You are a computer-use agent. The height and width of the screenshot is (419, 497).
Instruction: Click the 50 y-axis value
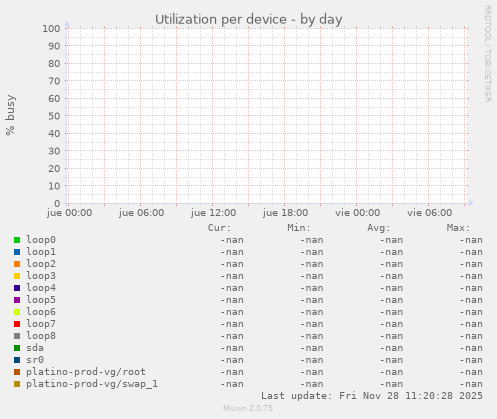coord(54,116)
